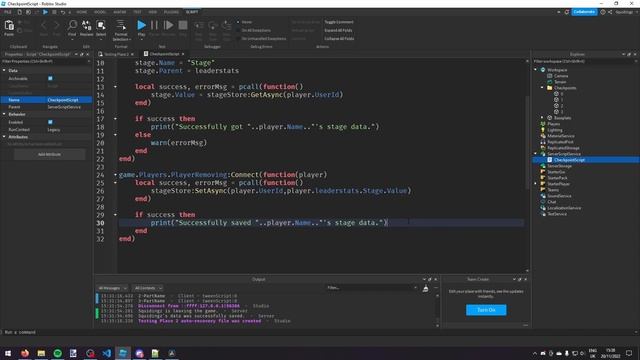Image resolution: width=640 pixels, height=360 pixels.
Task: Collapse the Checkpoints folder
Action: (542, 88)
